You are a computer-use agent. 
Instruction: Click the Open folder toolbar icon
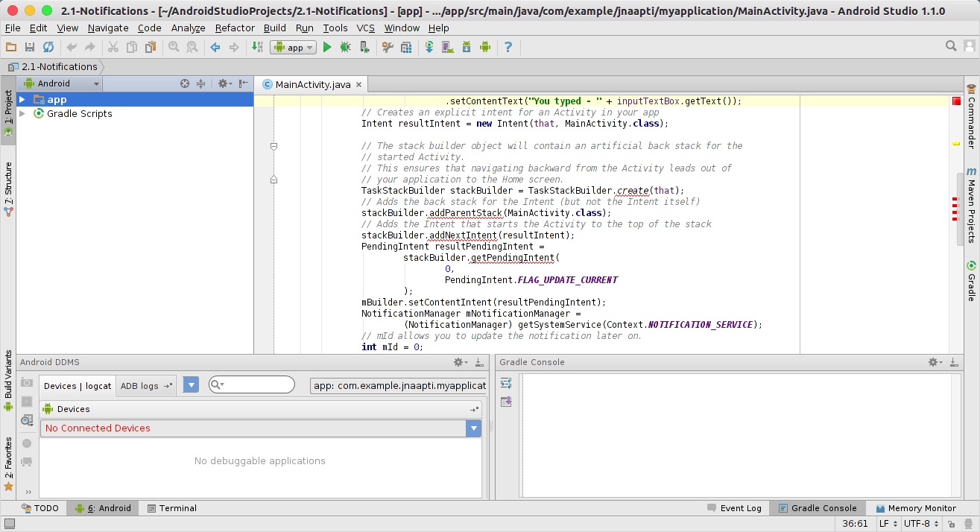(x=11, y=47)
